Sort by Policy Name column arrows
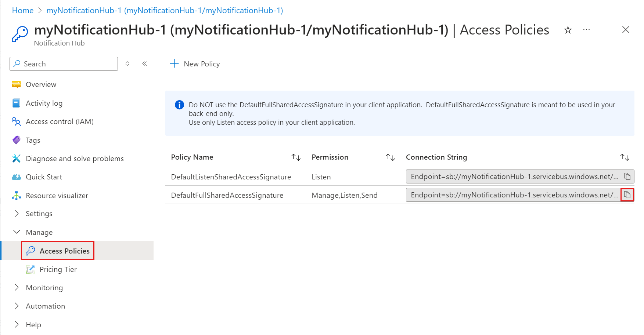Image resolution: width=644 pixels, height=335 pixels. (x=296, y=157)
